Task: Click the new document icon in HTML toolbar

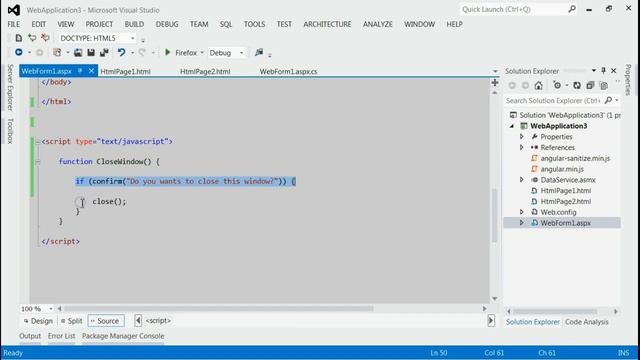Action: tap(18, 38)
